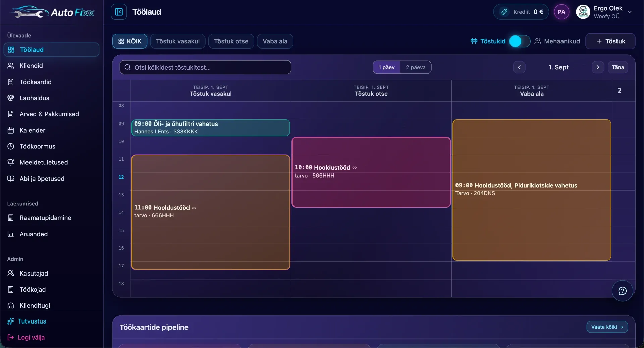
Task: Open Töökaardid in the sidebar
Action: click(51, 82)
